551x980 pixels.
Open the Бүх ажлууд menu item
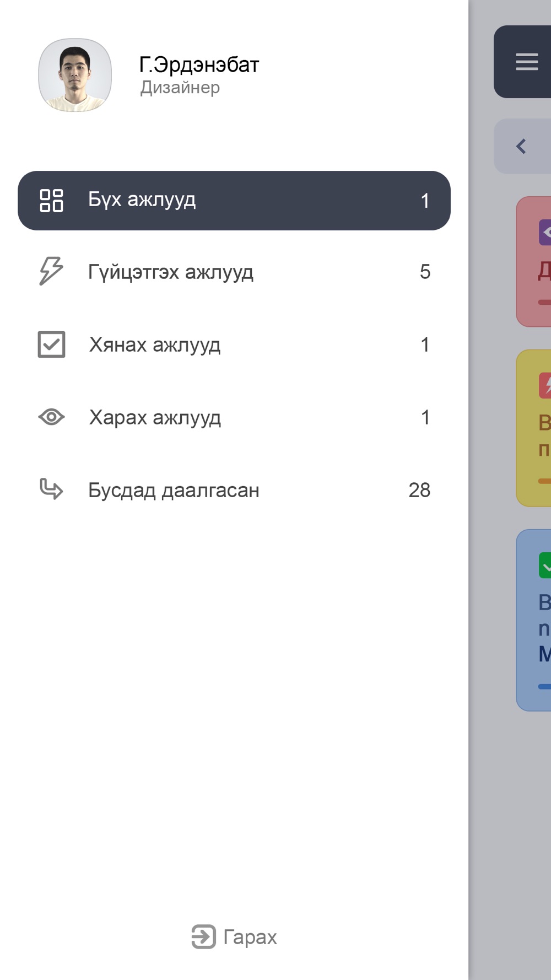point(234,201)
